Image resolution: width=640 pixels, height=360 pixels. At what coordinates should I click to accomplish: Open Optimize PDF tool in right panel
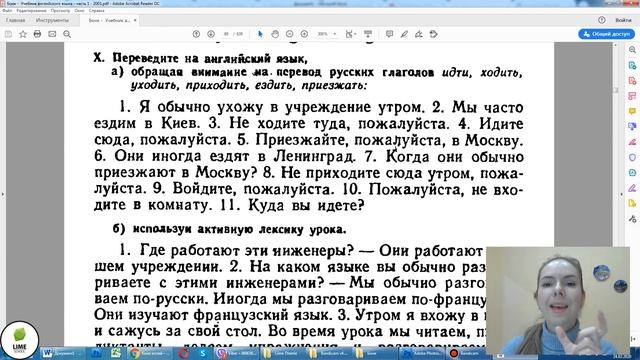pyautogui.click(x=632, y=173)
